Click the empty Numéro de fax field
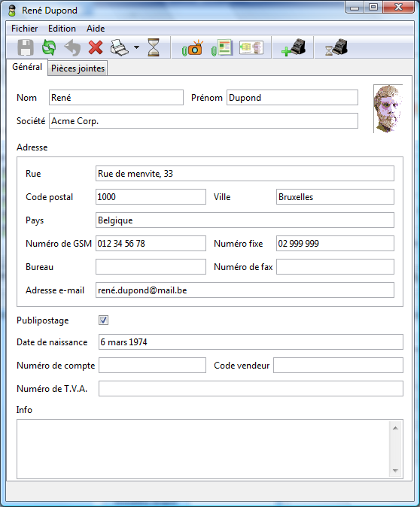Viewport: 420px width, 507px height. pyautogui.click(x=335, y=267)
